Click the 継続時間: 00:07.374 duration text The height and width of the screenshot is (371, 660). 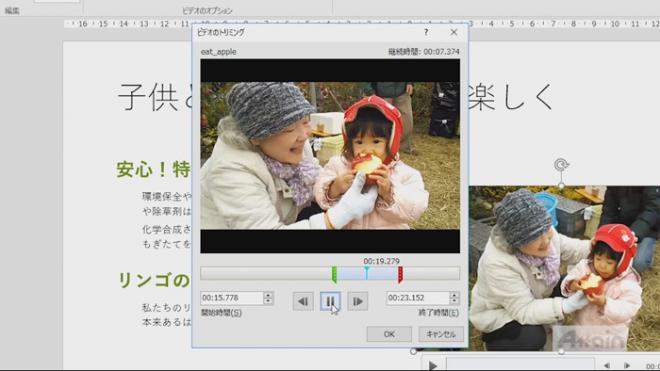[424, 52]
